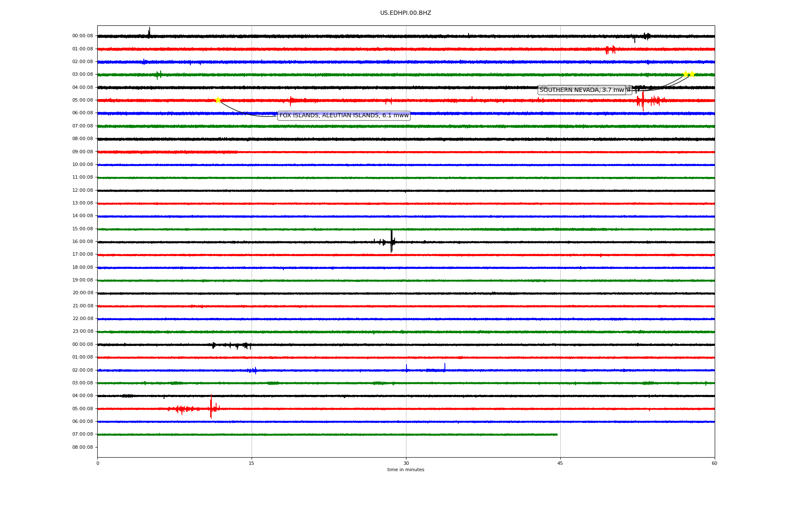The height and width of the screenshot is (508, 812).
Task: Click the 30 tick label on the x-axis
Action: (406, 464)
